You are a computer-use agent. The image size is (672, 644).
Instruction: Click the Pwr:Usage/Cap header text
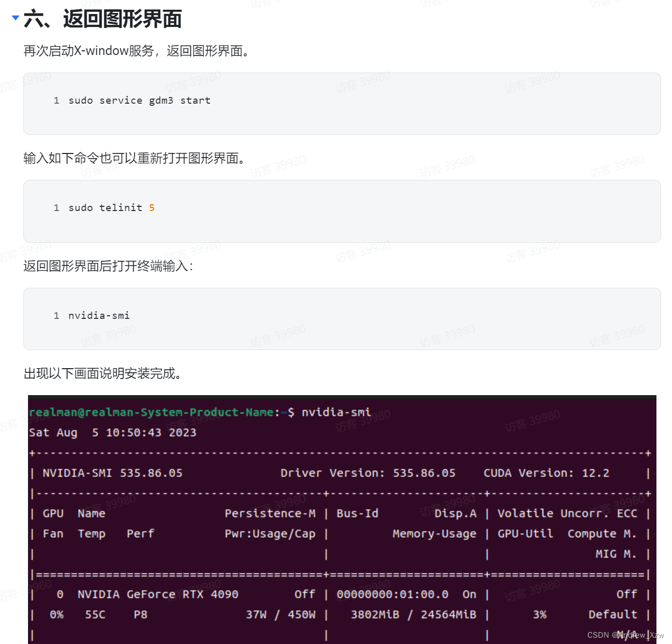[270, 534]
